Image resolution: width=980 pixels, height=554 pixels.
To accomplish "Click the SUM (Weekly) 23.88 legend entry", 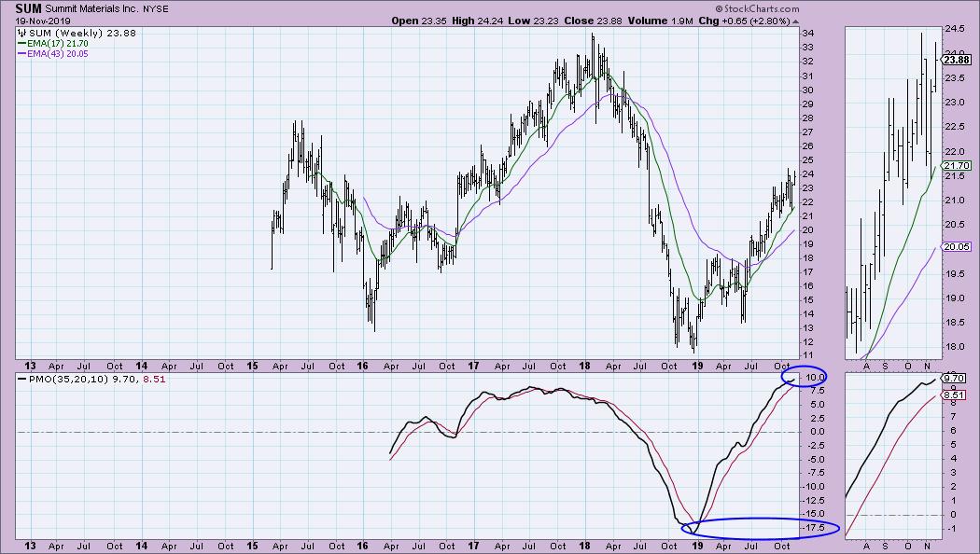I will [82, 33].
